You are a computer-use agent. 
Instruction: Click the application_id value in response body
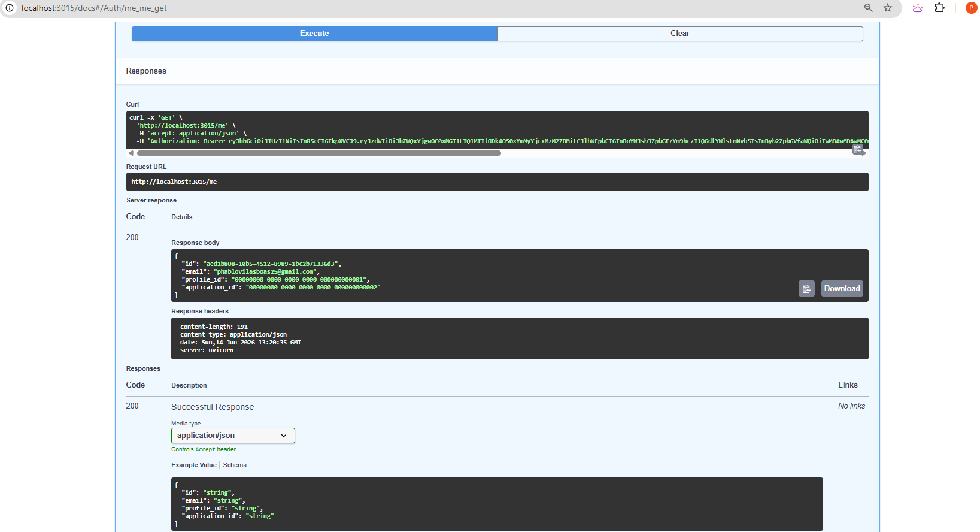313,287
